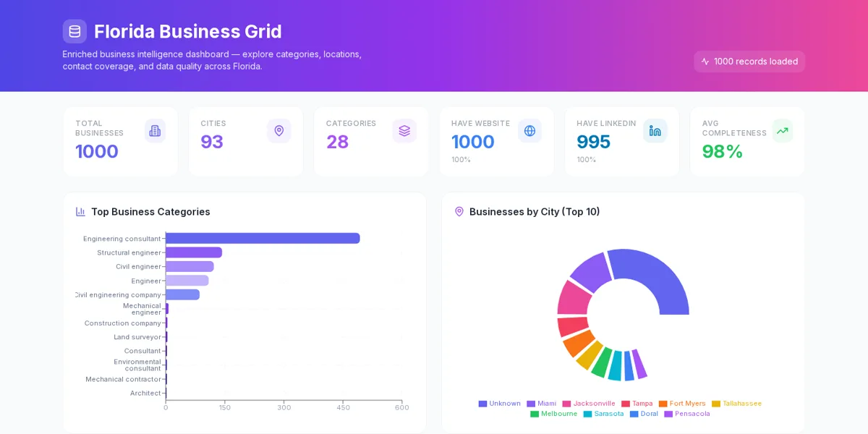Click the Construction company axis label
This screenshot has width=868, height=434.
click(x=123, y=323)
